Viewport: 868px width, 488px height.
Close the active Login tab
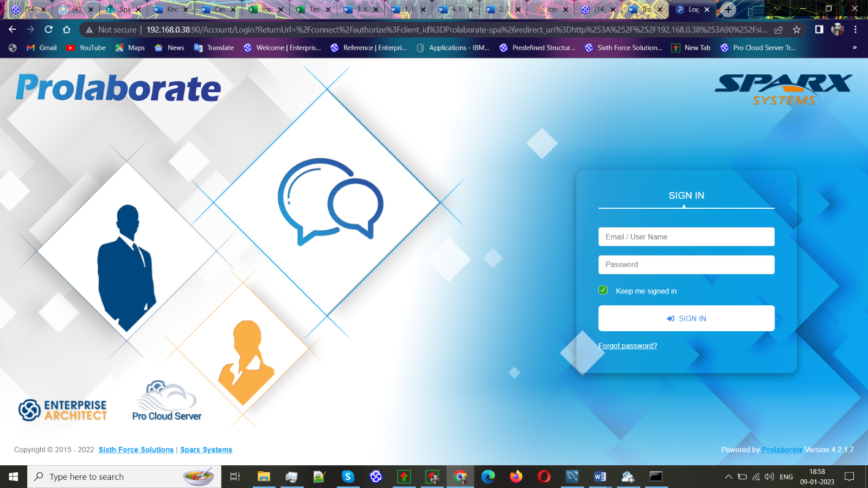[x=707, y=9]
